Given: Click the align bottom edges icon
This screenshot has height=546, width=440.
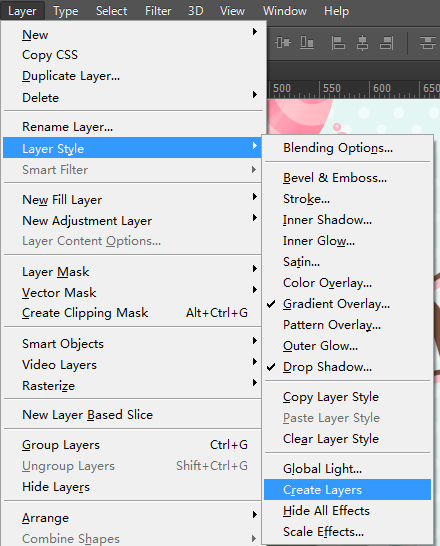Looking at the screenshot, I should point(307,42).
